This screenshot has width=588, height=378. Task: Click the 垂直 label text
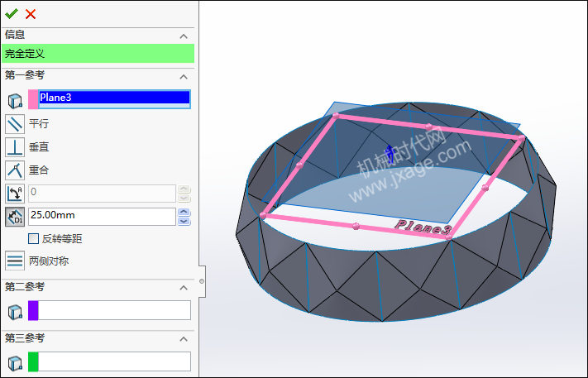pos(39,147)
